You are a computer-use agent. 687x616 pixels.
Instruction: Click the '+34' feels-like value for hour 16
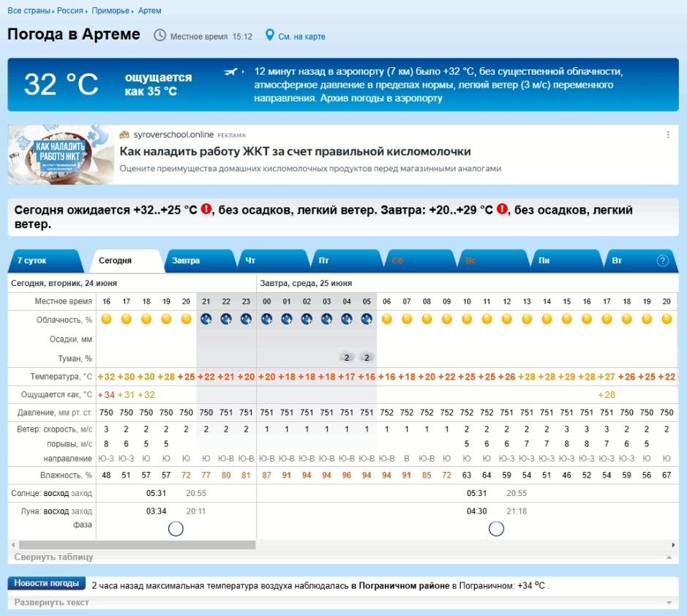click(x=106, y=395)
